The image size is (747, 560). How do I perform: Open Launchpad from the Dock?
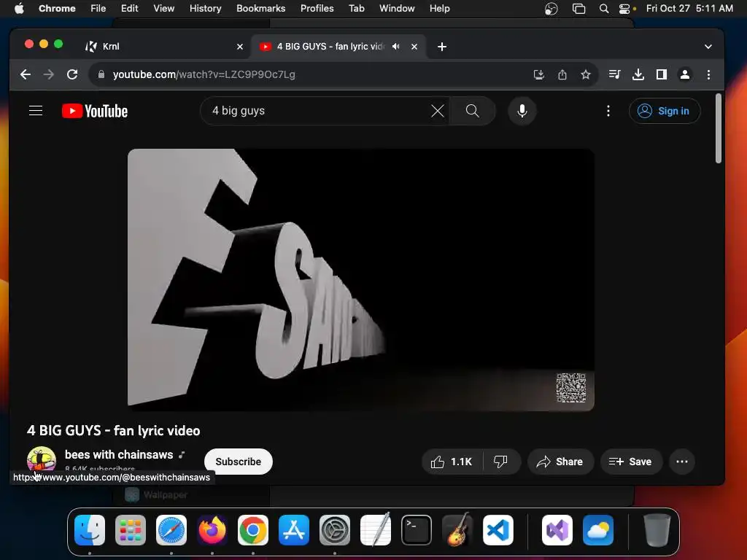pos(131,530)
